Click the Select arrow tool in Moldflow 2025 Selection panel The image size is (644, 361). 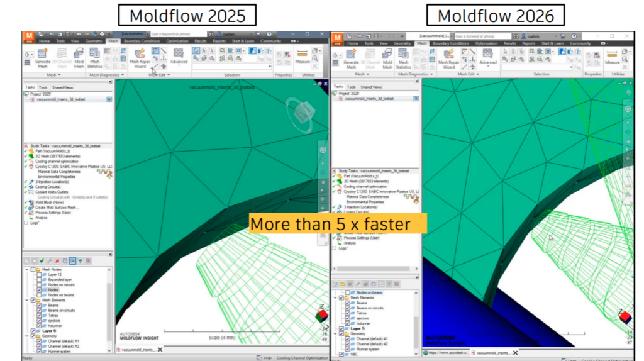196,51
